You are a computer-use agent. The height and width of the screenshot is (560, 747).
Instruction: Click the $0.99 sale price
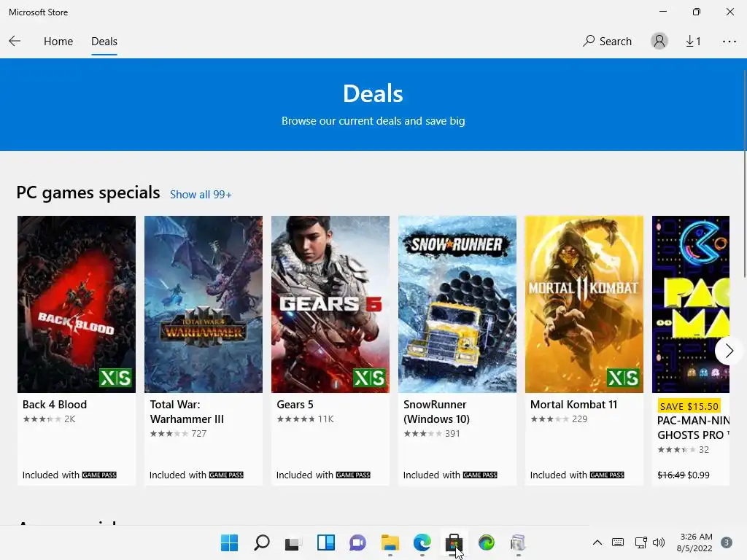click(x=698, y=475)
